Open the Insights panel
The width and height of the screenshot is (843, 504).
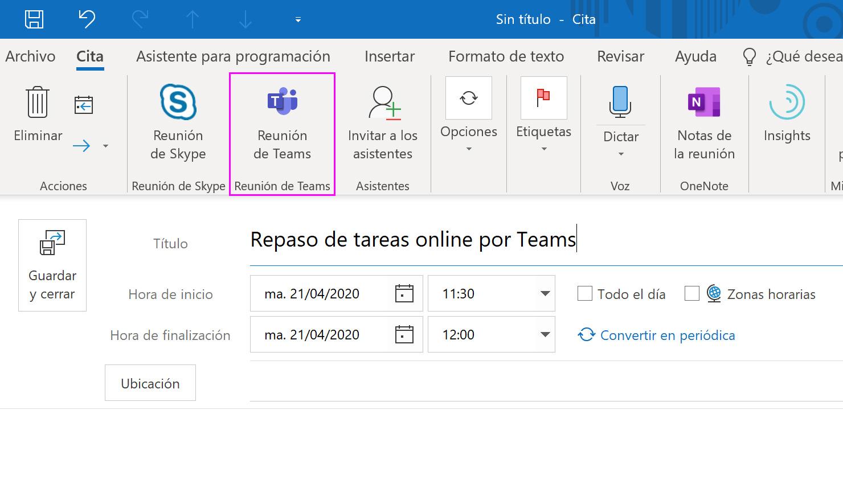[x=787, y=114]
